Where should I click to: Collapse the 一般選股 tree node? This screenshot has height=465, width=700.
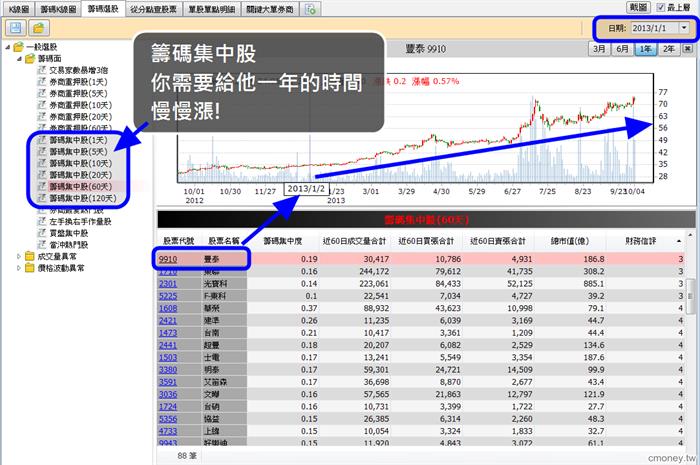click(8, 47)
